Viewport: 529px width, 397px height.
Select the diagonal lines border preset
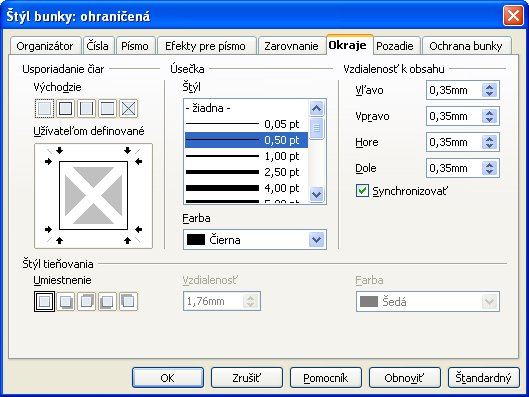point(128,109)
